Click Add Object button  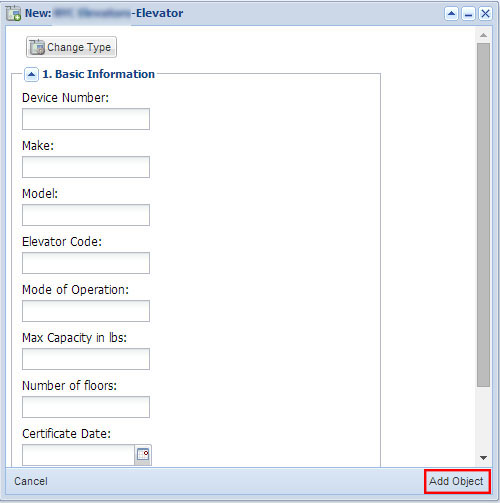457,481
